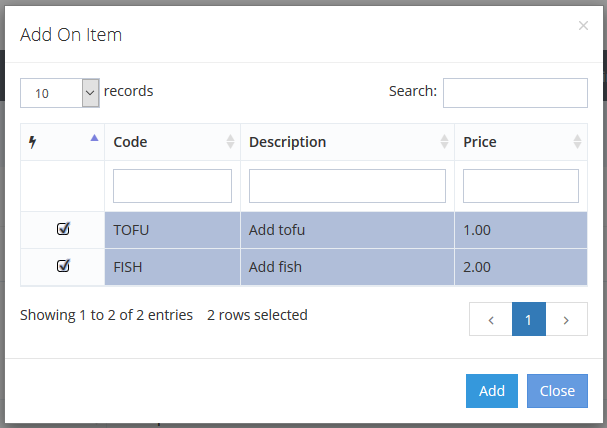Image resolution: width=607 pixels, height=428 pixels.
Task: Focus the Search input field
Action: (515, 93)
